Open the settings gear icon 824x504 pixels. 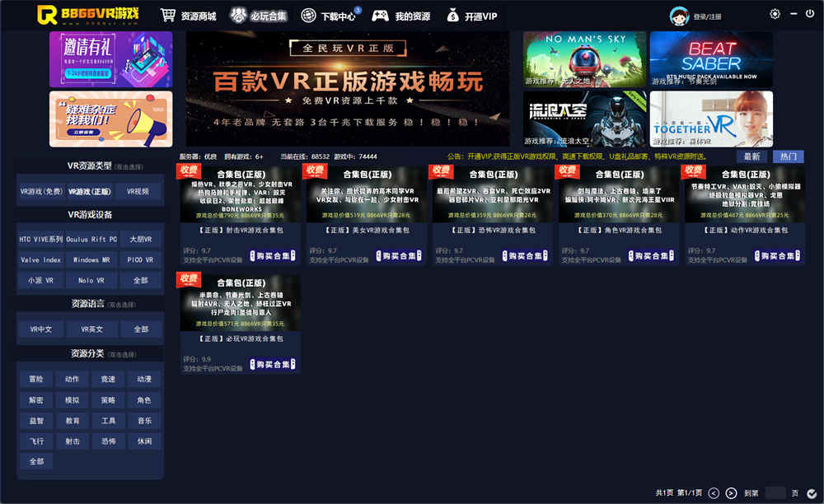(775, 14)
